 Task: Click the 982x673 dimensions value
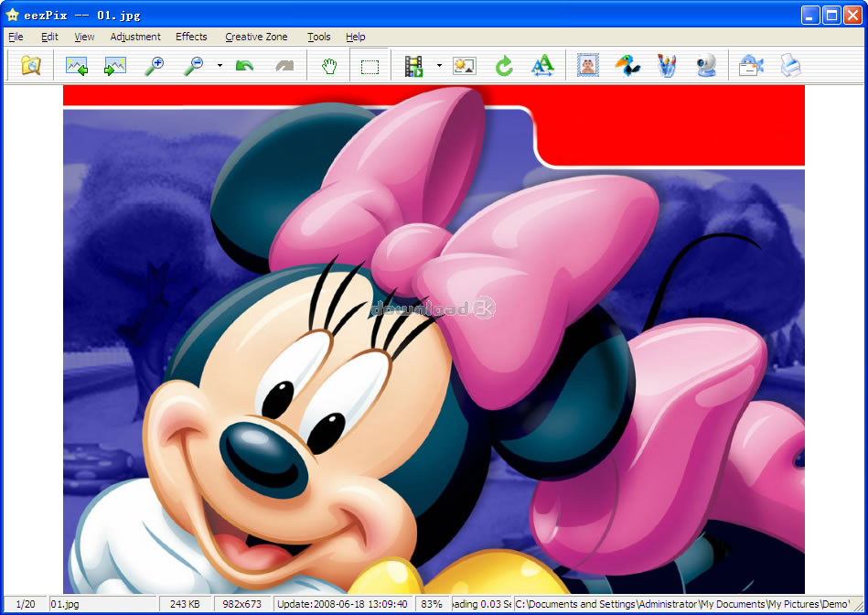coord(241,604)
